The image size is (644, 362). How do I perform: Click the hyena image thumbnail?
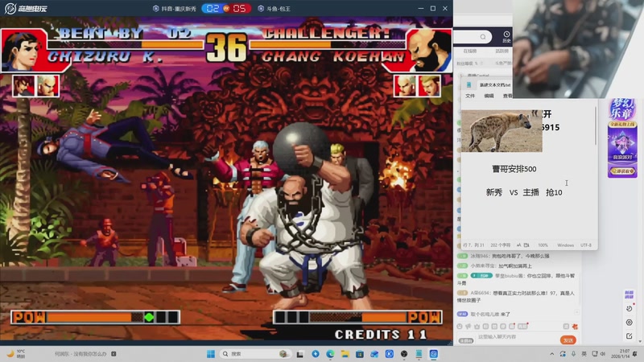(502, 131)
